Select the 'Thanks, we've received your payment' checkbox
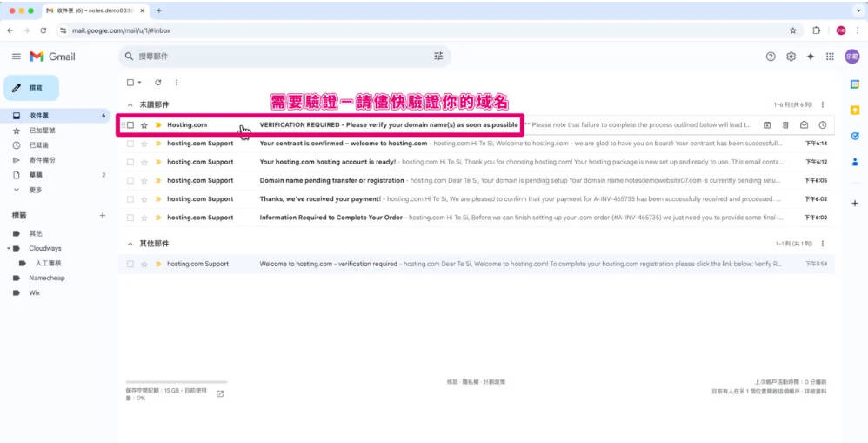The height and width of the screenshot is (443, 868). tap(130, 198)
